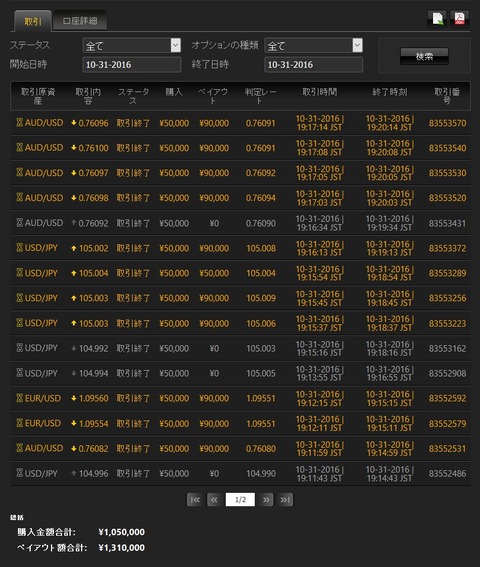The height and width of the screenshot is (567, 480).
Task: Click the 開始日時 date field
Action: point(132,65)
